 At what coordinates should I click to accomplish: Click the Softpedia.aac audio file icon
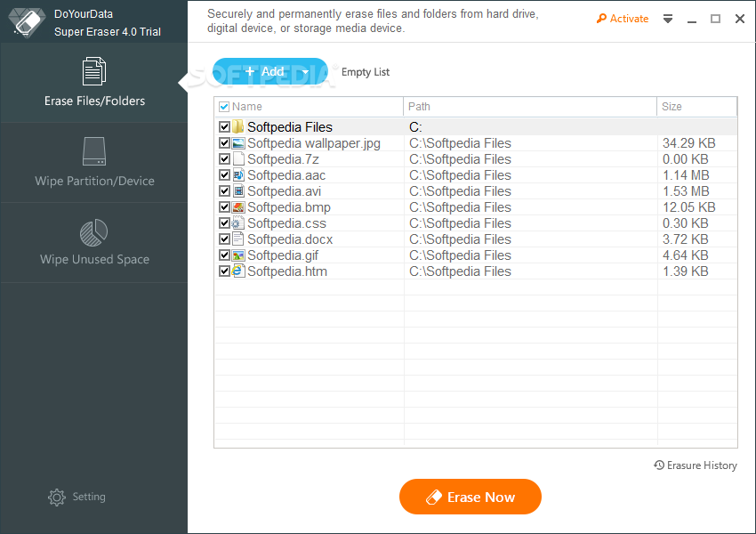(238, 174)
